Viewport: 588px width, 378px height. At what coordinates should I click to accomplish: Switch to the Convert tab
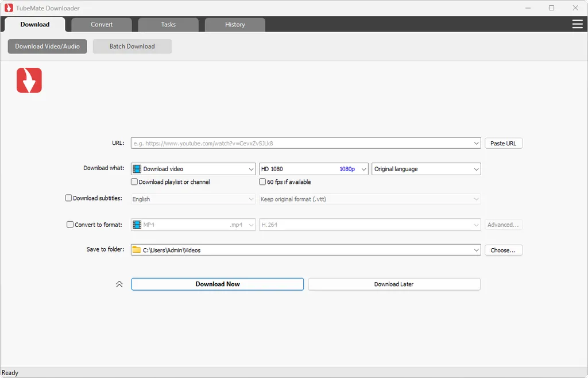click(x=102, y=24)
